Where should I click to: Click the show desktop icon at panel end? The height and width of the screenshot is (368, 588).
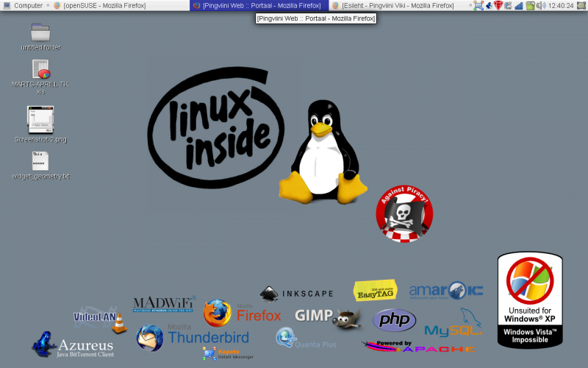click(x=581, y=6)
